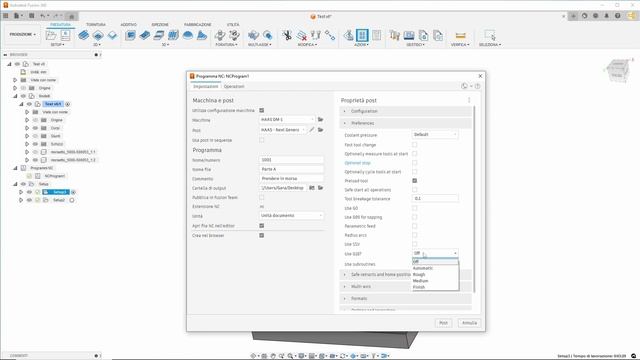Click the new setup folder icon in toolbar
This screenshot has width=640, height=360.
coord(51,36)
